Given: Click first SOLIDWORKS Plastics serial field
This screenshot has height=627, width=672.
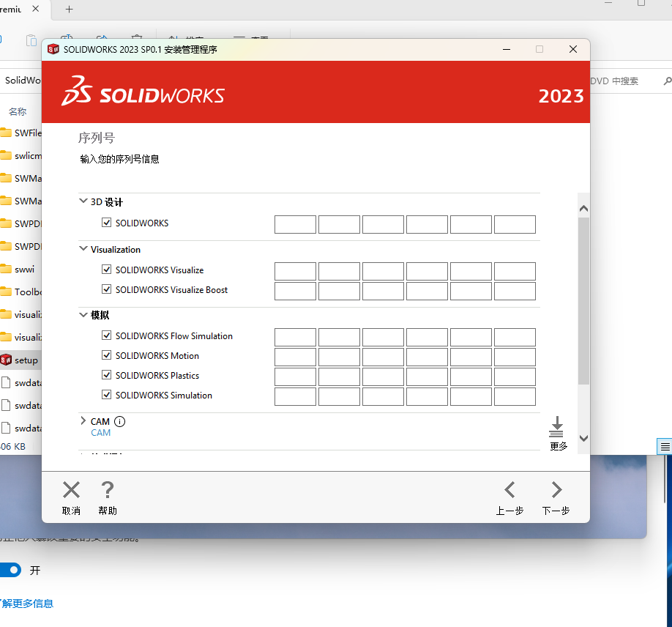Looking at the screenshot, I should (x=295, y=377).
